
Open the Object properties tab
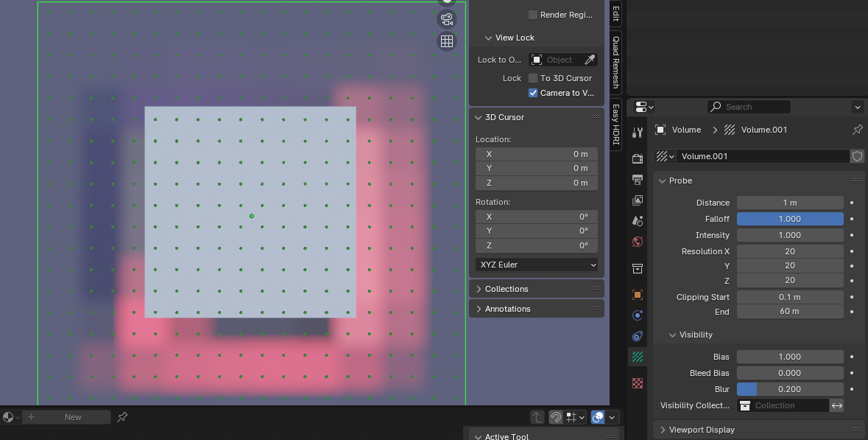pyautogui.click(x=637, y=295)
